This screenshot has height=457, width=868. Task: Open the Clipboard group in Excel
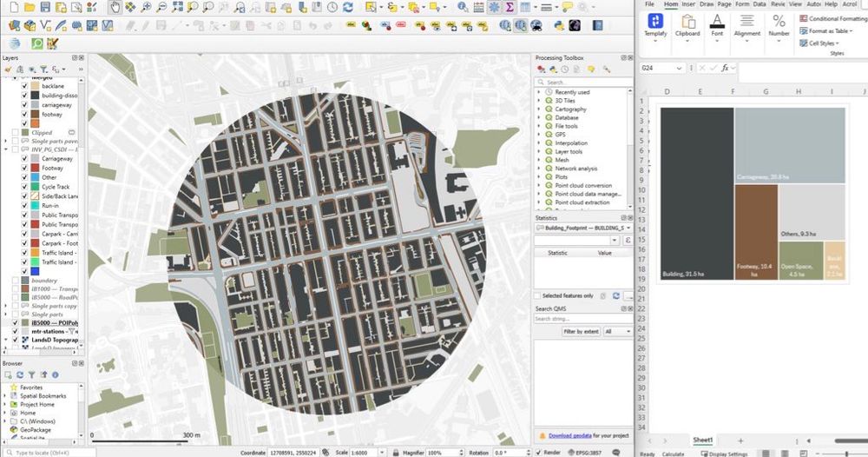(x=687, y=27)
